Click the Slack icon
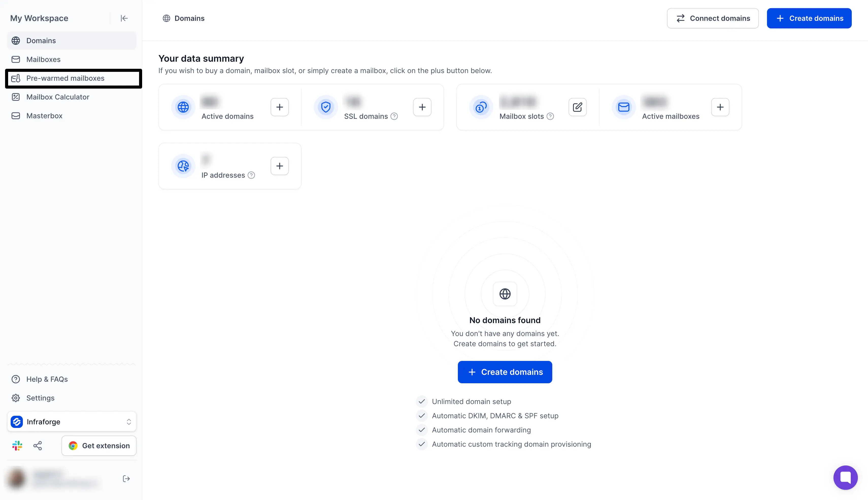The width and height of the screenshot is (868, 500). [x=17, y=446]
